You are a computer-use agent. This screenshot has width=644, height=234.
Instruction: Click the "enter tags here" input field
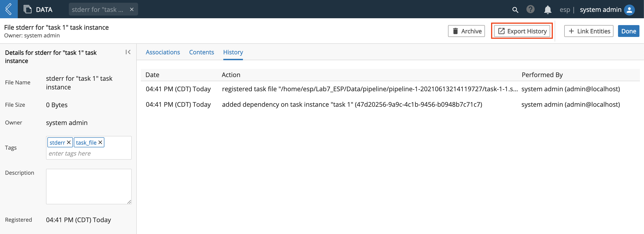click(x=88, y=153)
